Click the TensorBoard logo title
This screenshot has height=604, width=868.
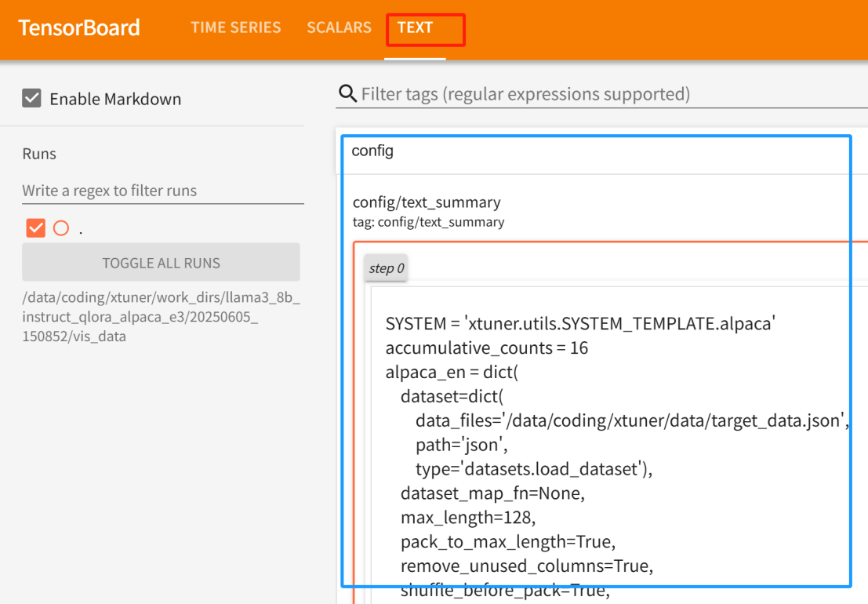pos(79,27)
